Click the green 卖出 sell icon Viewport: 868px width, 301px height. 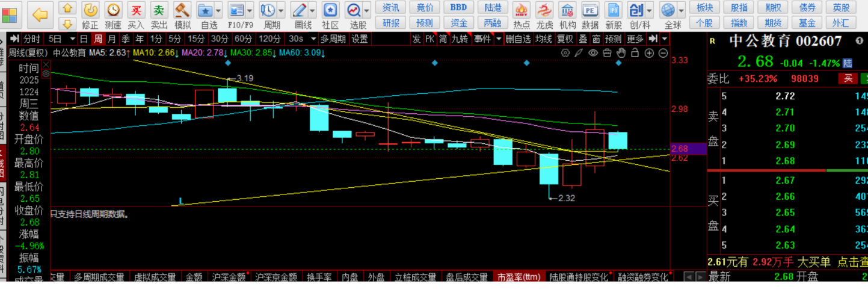158,10
